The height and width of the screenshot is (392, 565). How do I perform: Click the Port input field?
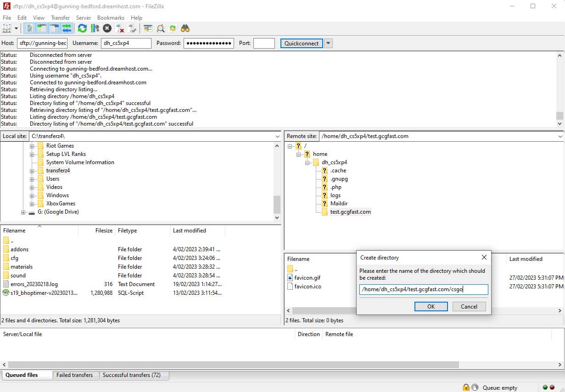pos(264,43)
